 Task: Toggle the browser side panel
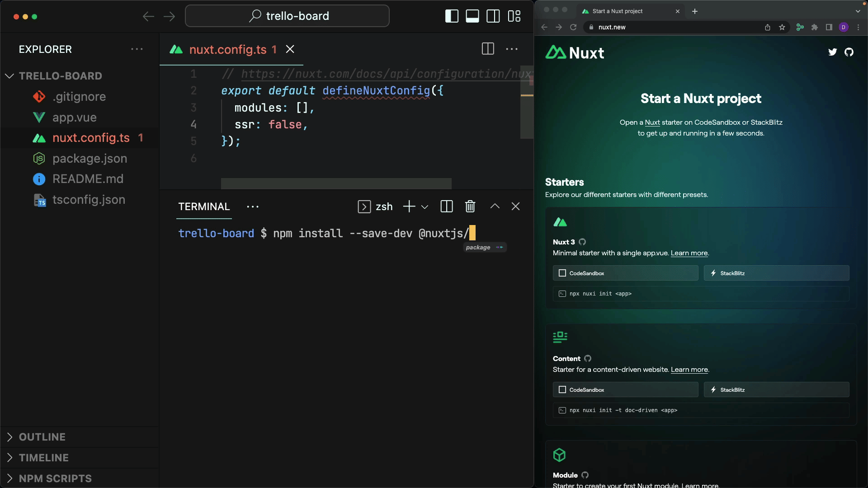(829, 27)
